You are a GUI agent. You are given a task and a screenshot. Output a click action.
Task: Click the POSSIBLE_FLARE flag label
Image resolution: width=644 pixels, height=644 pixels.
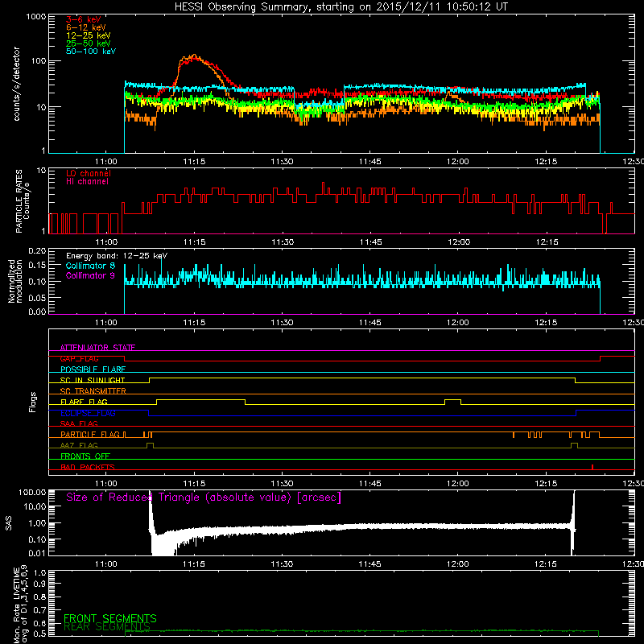[x=93, y=369]
